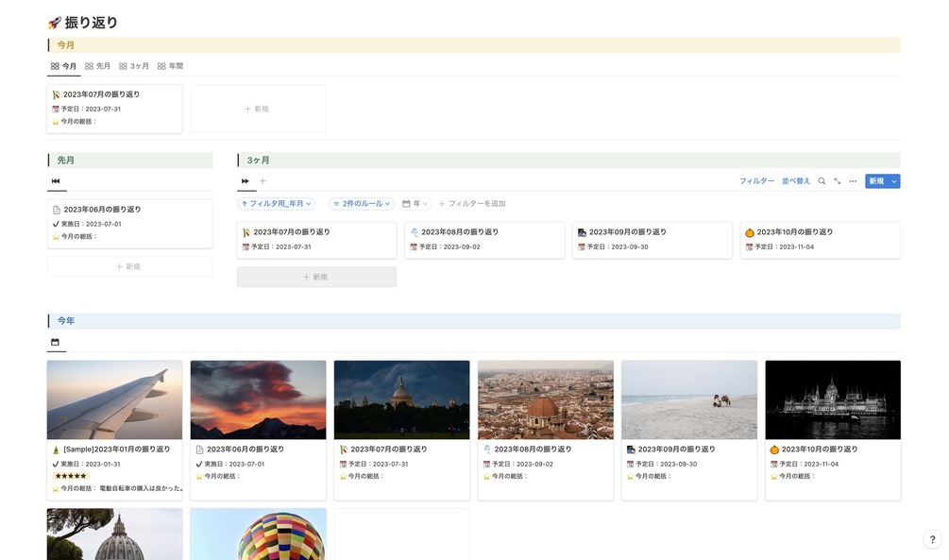Click the フィルター link
The width and height of the screenshot is (949, 560).
[756, 181]
